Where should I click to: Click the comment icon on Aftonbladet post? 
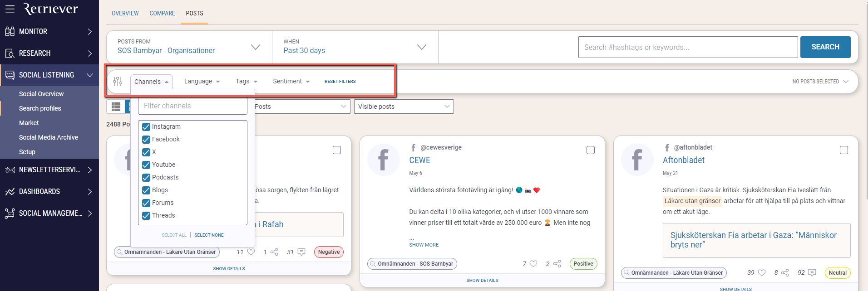click(x=812, y=272)
